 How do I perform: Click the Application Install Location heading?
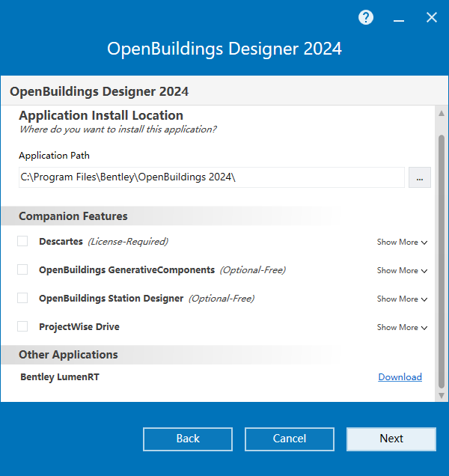(101, 116)
